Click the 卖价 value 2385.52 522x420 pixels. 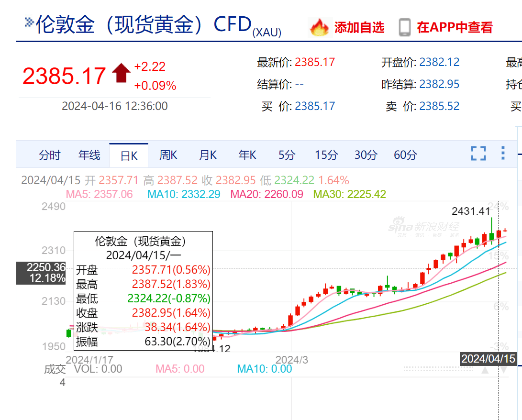439,106
